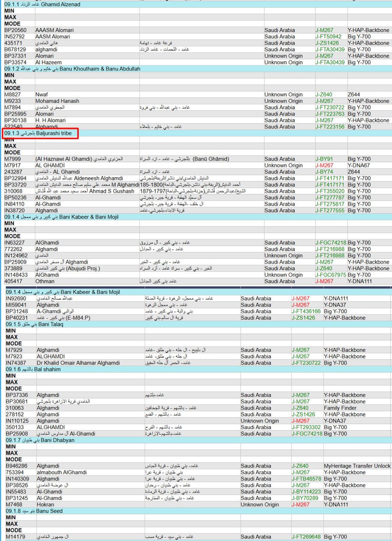Select the name H. H Alomari
The image size is (392, 541).
pos(50,120)
